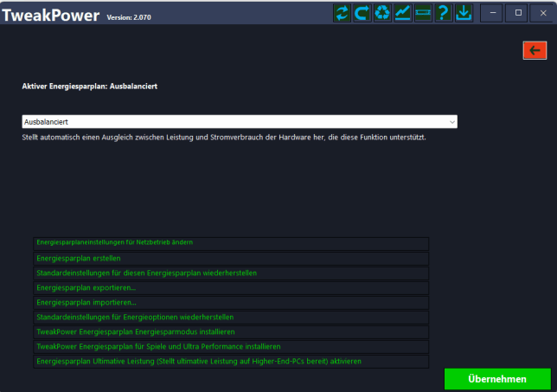Go back using the red arrow button
The width and height of the screenshot is (557, 392).
point(535,50)
